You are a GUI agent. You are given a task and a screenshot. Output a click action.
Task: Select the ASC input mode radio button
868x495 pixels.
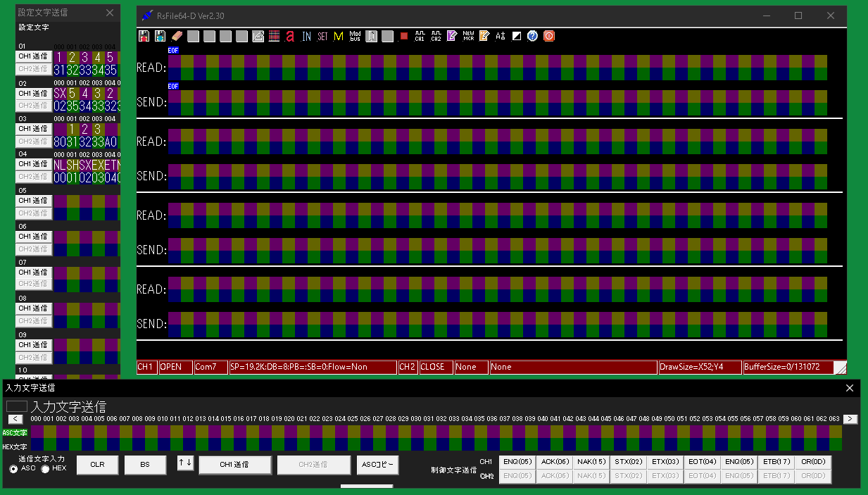13,468
